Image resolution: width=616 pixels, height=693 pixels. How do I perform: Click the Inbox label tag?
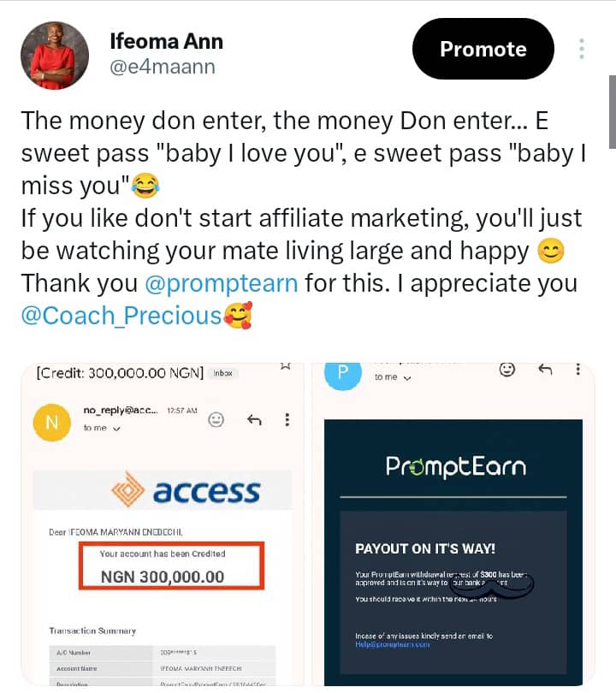222,373
